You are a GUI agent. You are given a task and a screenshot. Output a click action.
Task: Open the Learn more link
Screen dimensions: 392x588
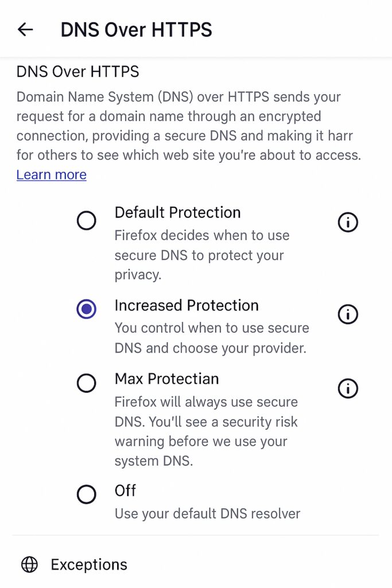point(51,175)
